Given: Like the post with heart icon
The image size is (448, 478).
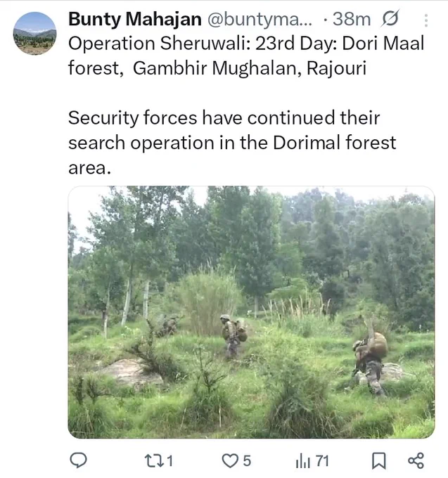Looking at the screenshot, I should pos(230,460).
